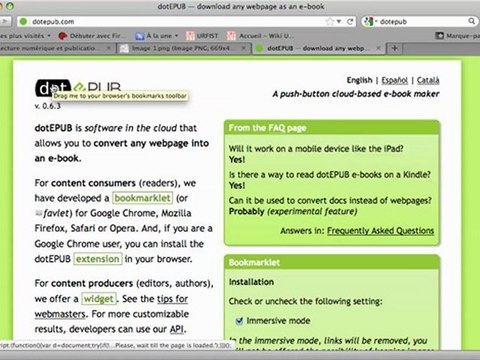The image size is (480, 360).
Task: Switch to the Image 1.png tab
Action: pyautogui.click(x=184, y=48)
